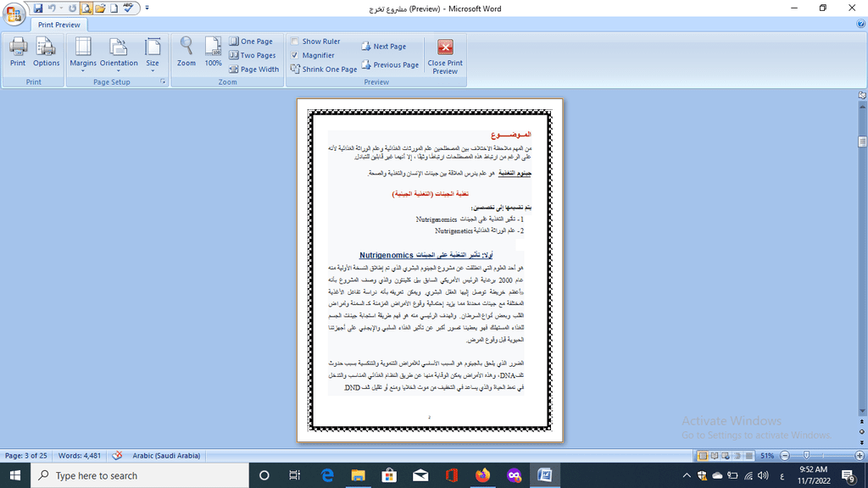Click the taskbar search box
Screen dimensions: 868x488
pos(140,475)
